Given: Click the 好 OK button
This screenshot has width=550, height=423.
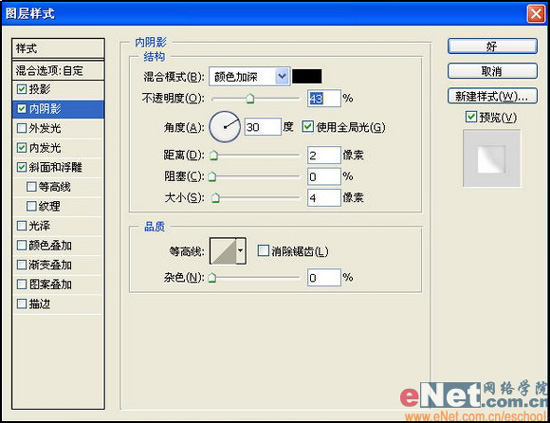Looking at the screenshot, I should pyautogui.click(x=492, y=46).
